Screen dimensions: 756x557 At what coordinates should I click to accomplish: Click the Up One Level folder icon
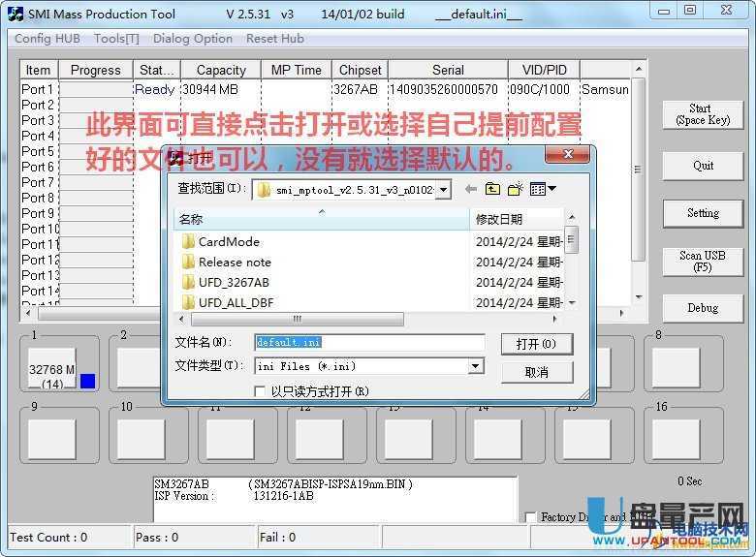[x=493, y=189]
